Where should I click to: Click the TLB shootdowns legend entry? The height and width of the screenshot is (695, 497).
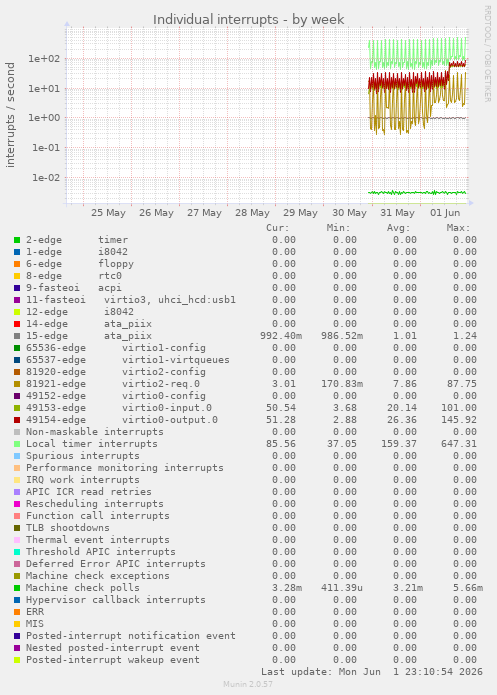(x=68, y=528)
